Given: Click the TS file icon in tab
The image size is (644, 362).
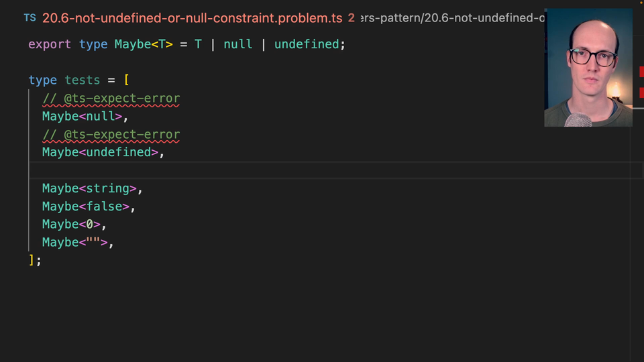Looking at the screenshot, I should [x=30, y=18].
